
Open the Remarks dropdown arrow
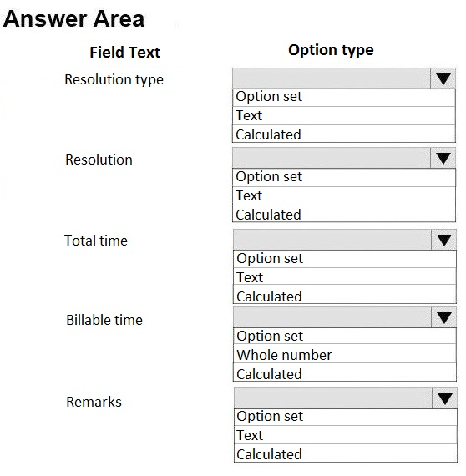tap(445, 398)
